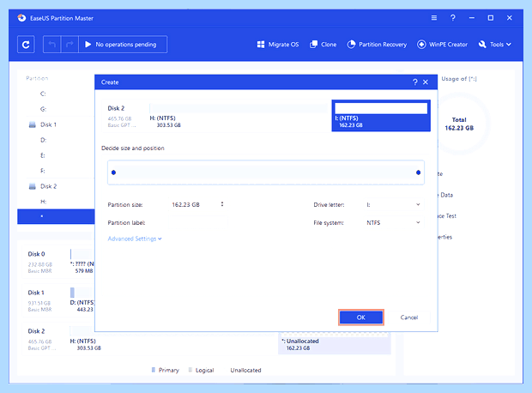Execute the No operations pending play button

click(x=123, y=45)
